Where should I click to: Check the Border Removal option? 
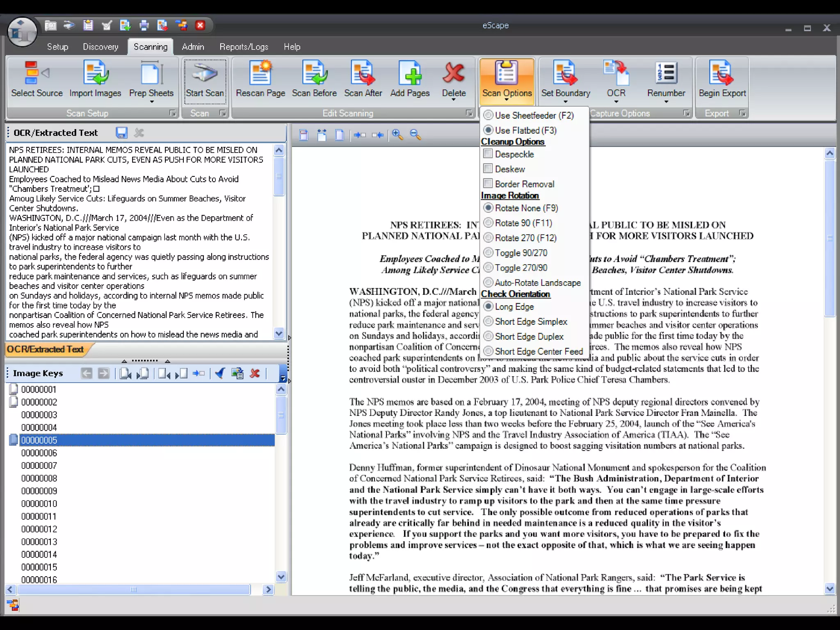[488, 183]
